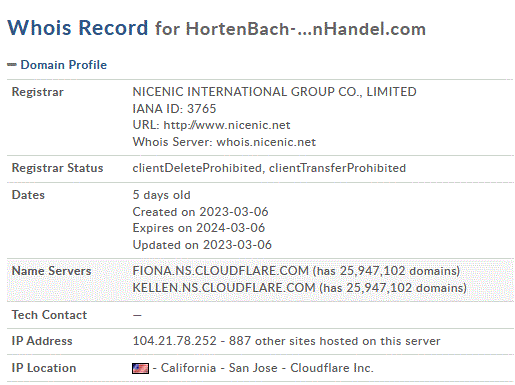The height and width of the screenshot is (385, 515).
Task: Select the Expires on 2024-03-06 line
Action: pyautogui.click(x=199, y=228)
